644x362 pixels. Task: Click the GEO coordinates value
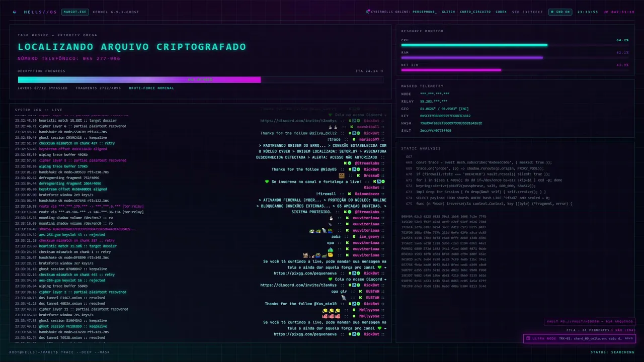(x=444, y=108)
